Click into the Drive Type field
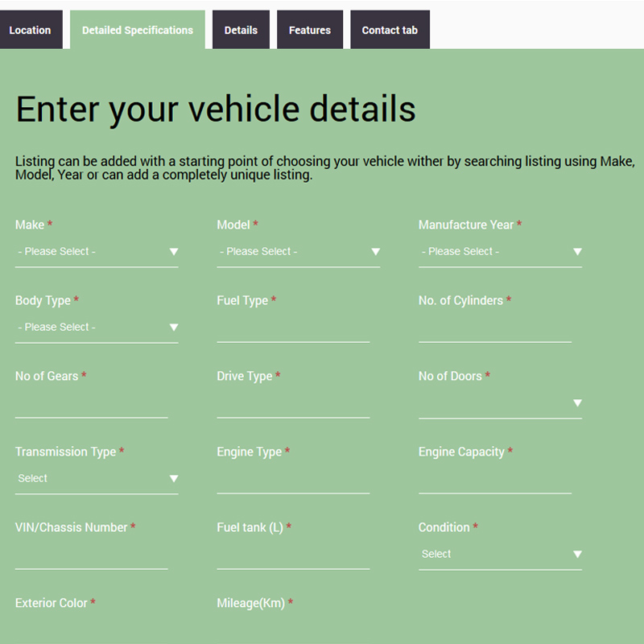Image resolution: width=644 pixels, height=644 pixels. coord(293,403)
